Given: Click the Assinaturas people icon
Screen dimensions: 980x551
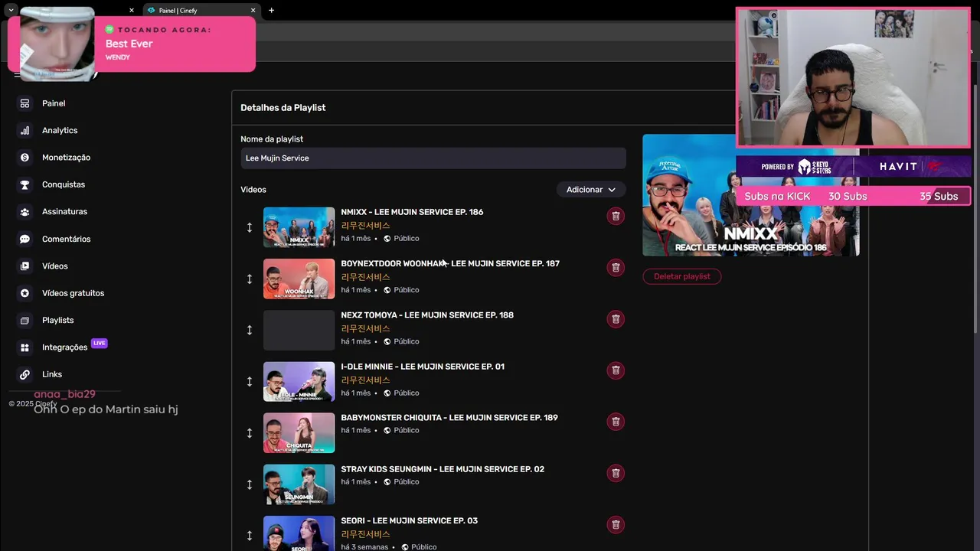Looking at the screenshot, I should [24, 212].
